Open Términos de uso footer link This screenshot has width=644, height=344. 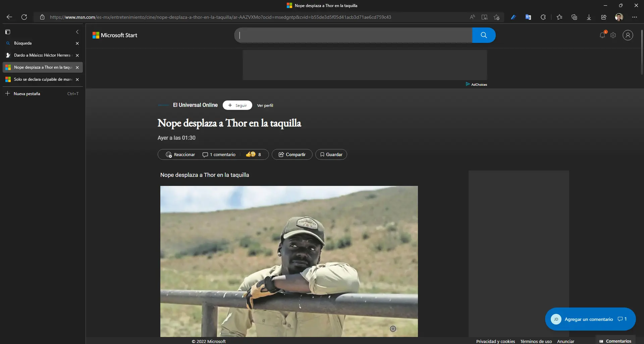pyautogui.click(x=536, y=341)
